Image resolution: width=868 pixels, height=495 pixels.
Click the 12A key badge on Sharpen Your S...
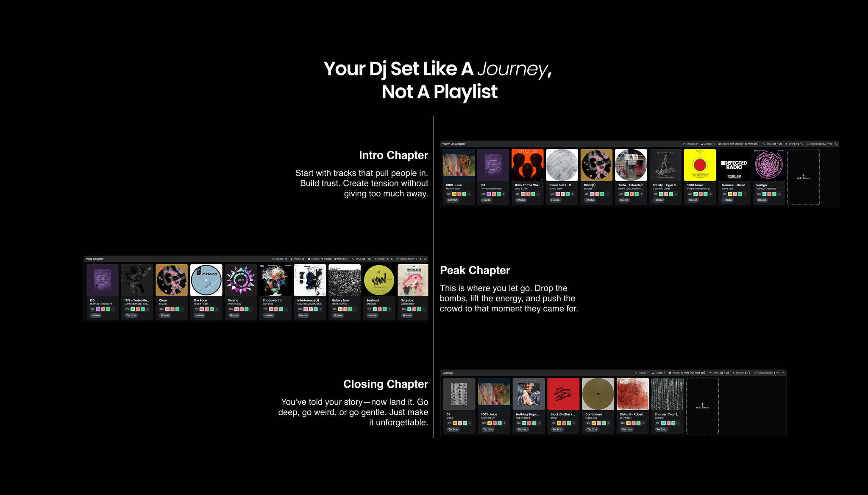pos(663,423)
